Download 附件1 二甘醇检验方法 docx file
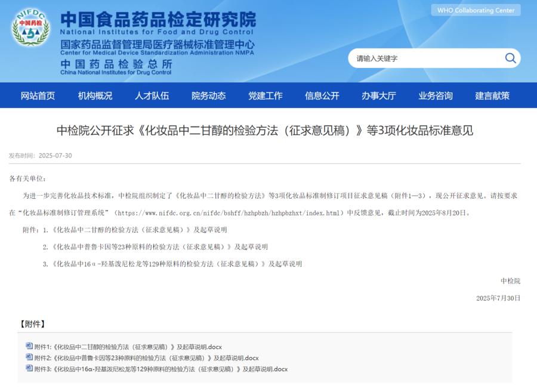537x392 pixels. [x=128, y=347]
